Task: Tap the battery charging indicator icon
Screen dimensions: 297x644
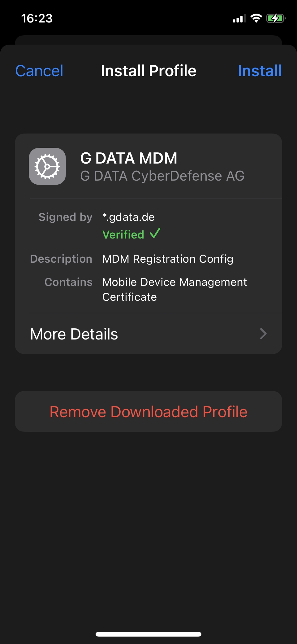Action: [x=276, y=18]
